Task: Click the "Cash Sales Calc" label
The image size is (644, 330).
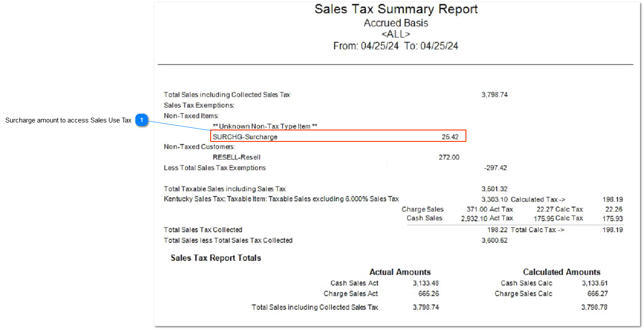Action: click(526, 283)
